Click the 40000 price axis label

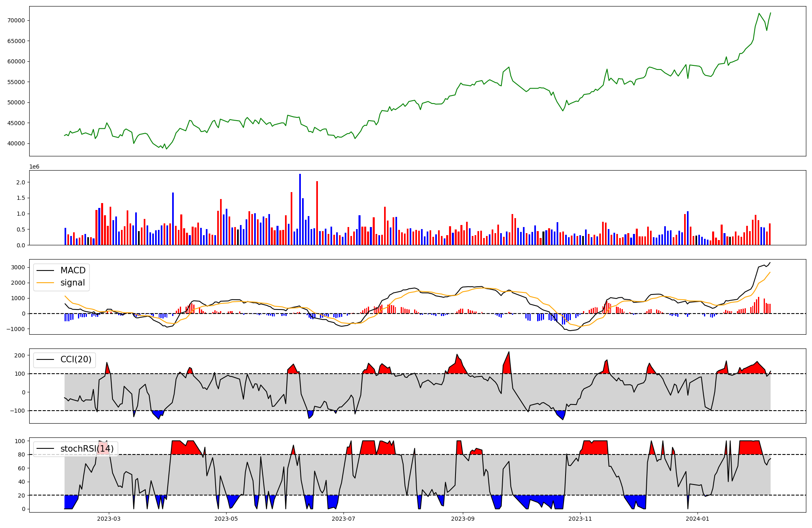click(x=16, y=143)
